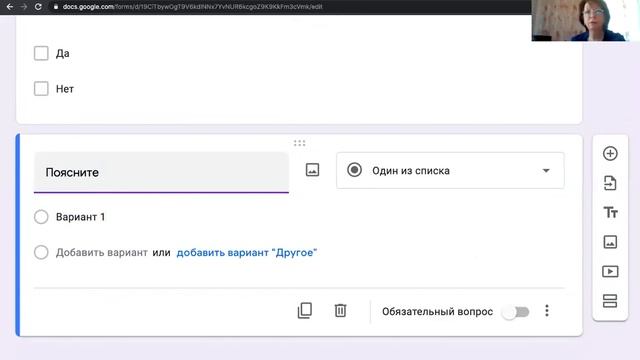Insert image next to question title Поясните

(x=312, y=170)
